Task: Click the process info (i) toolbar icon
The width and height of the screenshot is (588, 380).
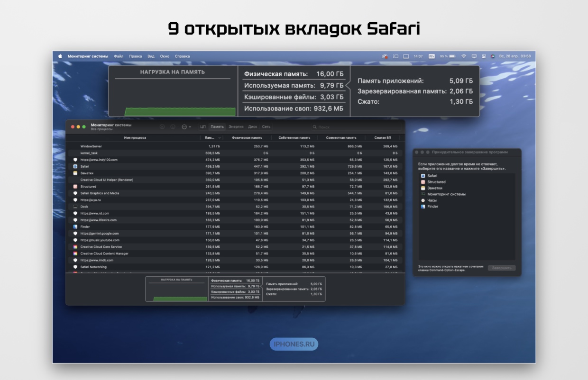Action: (173, 127)
